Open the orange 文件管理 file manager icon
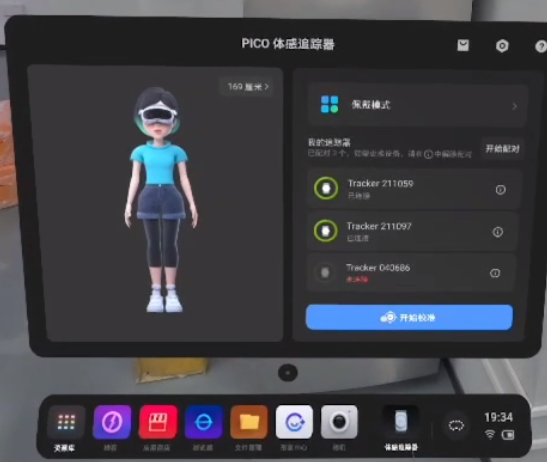 [x=249, y=422]
